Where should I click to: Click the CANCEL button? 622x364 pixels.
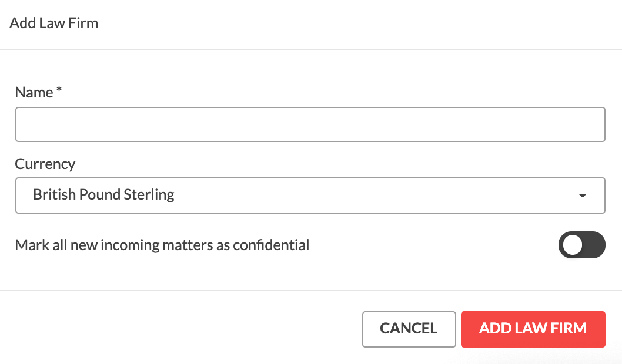409,329
